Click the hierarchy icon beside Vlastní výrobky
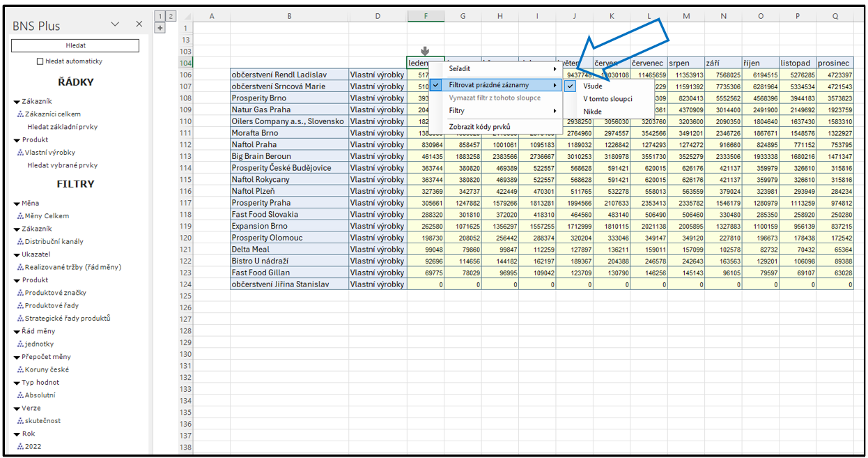 coord(21,153)
